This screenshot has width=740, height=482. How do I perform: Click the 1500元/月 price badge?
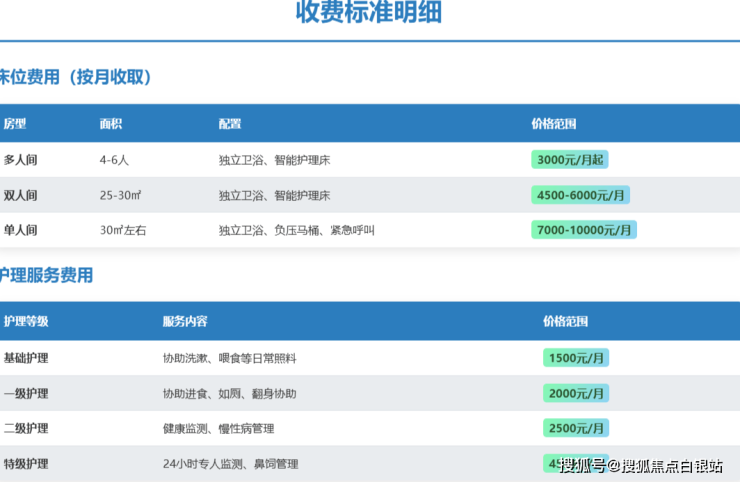pyautogui.click(x=576, y=358)
